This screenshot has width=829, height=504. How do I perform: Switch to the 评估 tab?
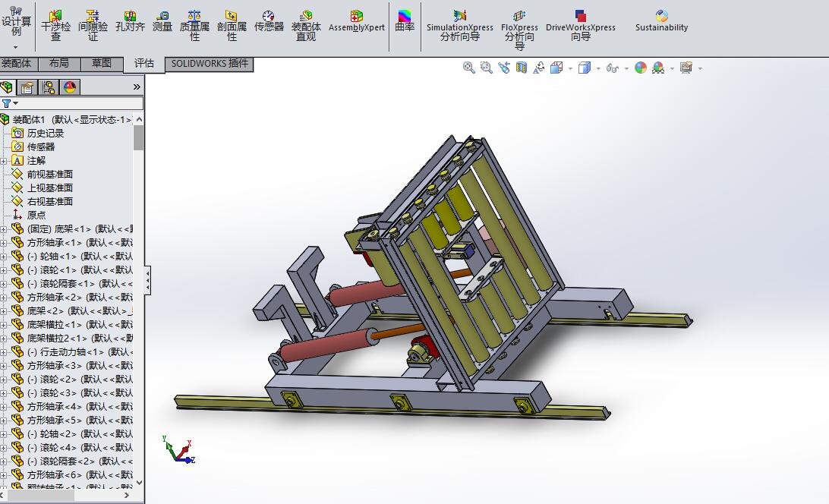tap(143, 64)
